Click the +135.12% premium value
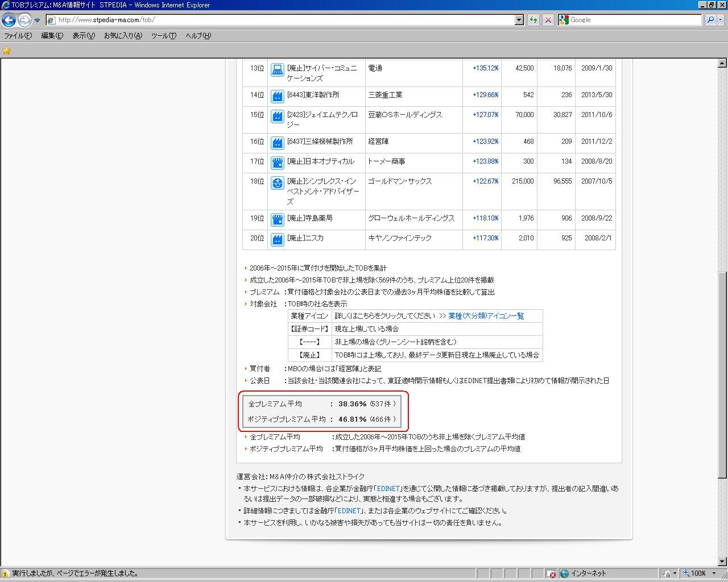This screenshot has width=728, height=582. click(x=485, y=68)
